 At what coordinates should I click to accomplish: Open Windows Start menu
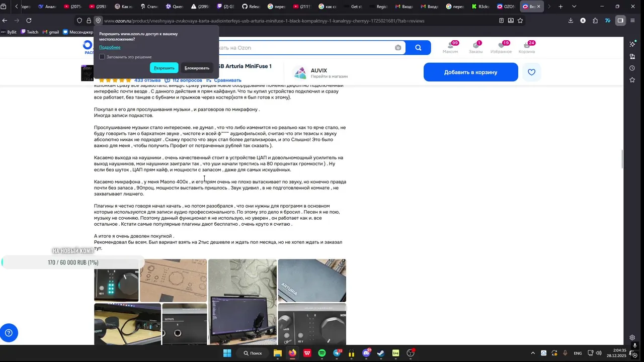227,353
